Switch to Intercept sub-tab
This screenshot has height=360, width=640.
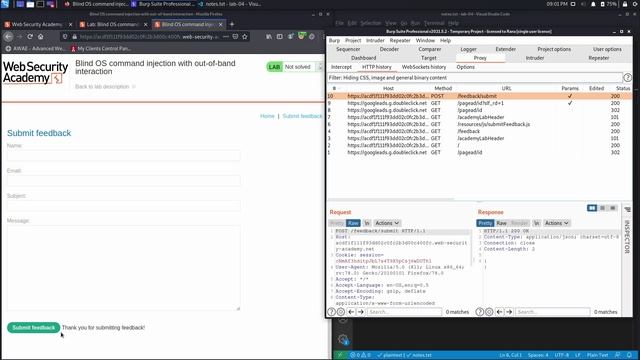[x=341, y=67]
